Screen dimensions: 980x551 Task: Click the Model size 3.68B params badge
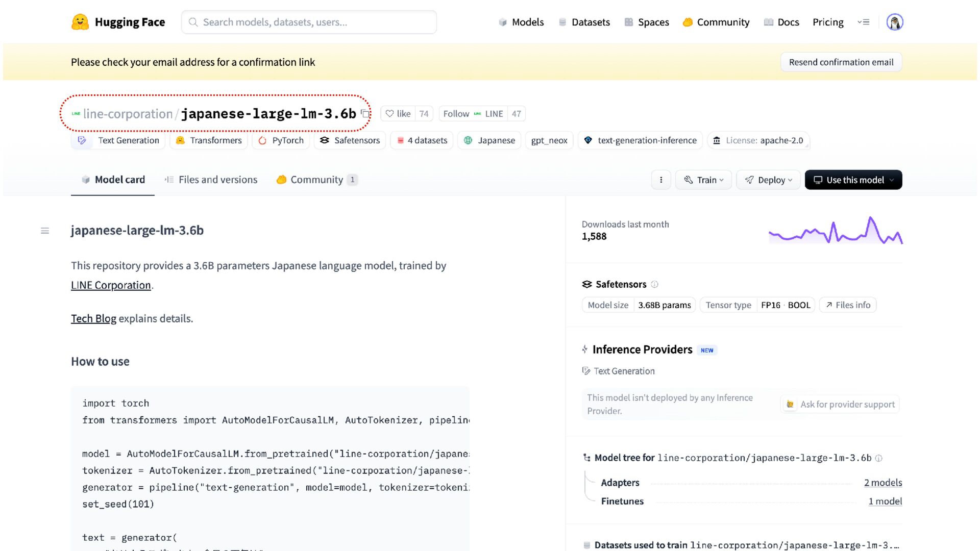point(639,305)
